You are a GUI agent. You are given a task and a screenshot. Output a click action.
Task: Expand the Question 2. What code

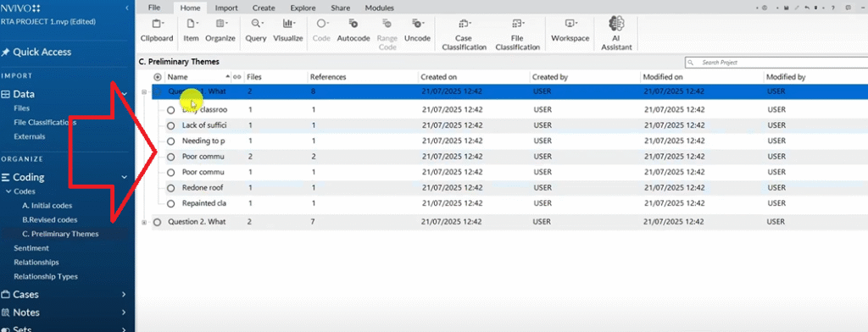pos(144,222)
